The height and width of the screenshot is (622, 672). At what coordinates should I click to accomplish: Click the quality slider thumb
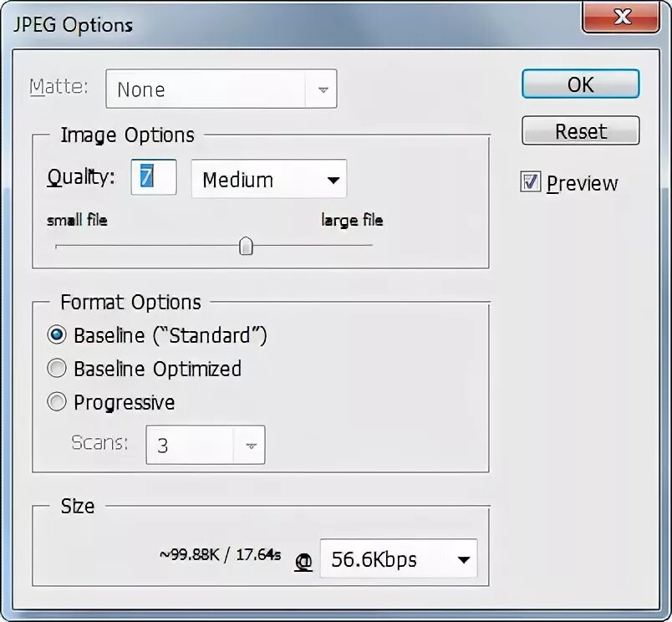246,246
